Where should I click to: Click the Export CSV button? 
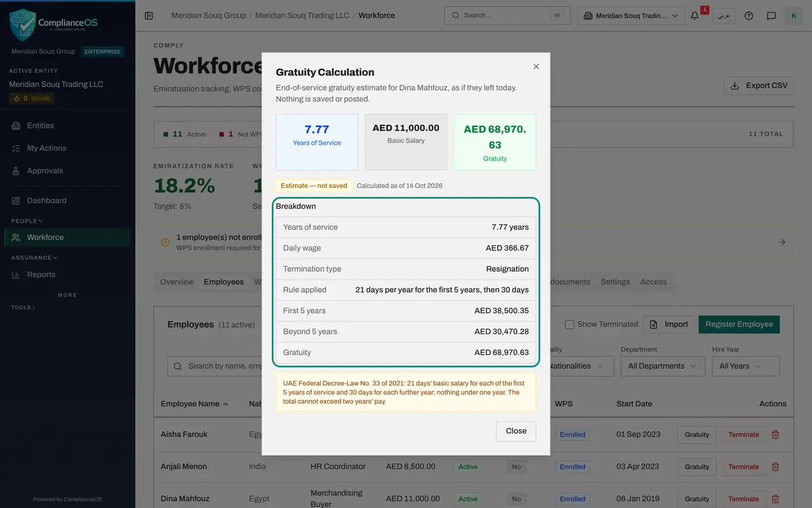[759, 86]
